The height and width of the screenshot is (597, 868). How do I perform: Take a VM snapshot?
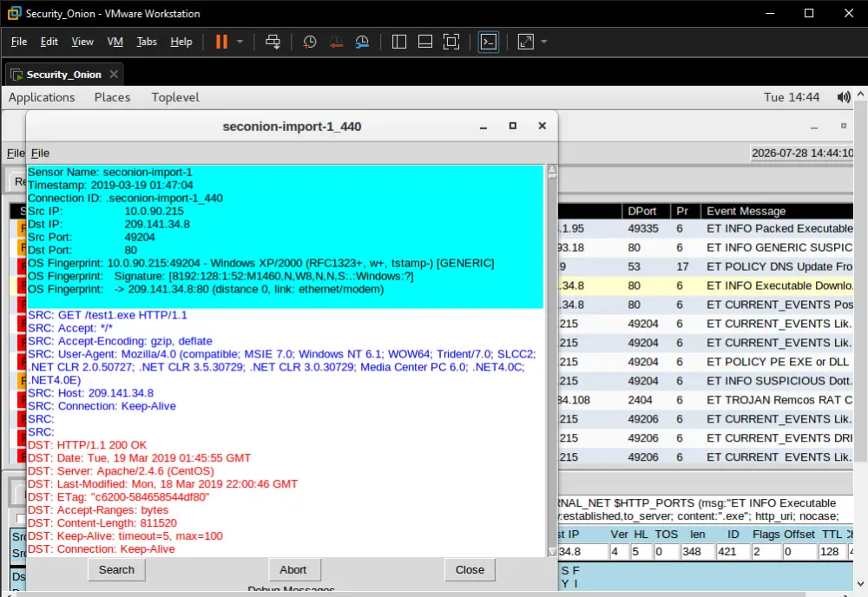point(310,42)
